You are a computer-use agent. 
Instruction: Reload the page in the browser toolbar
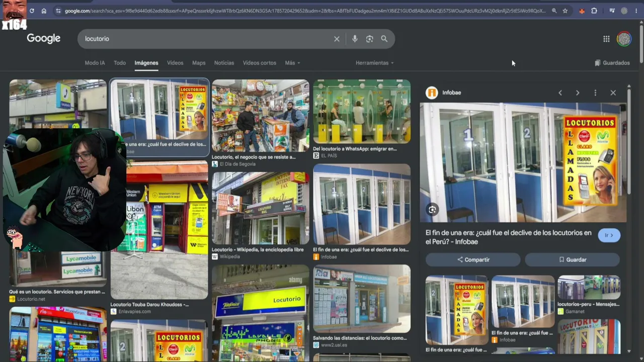point(32,11)
